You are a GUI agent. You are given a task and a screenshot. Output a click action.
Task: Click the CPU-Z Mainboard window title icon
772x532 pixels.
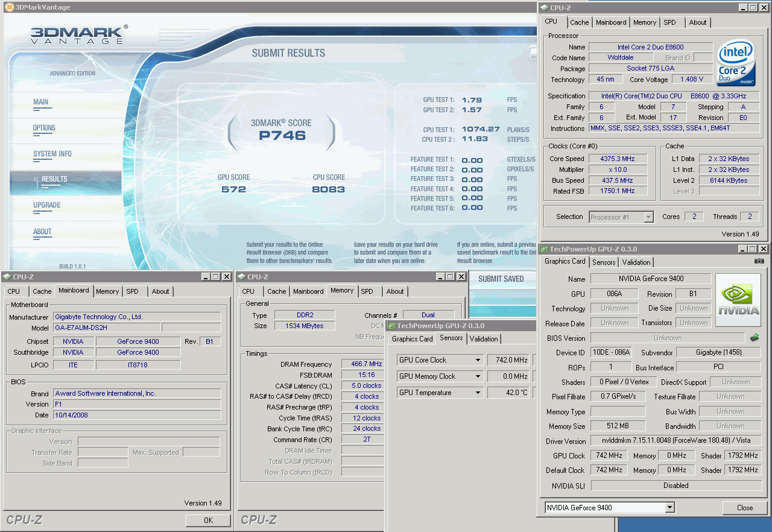[x=7, y=277]
